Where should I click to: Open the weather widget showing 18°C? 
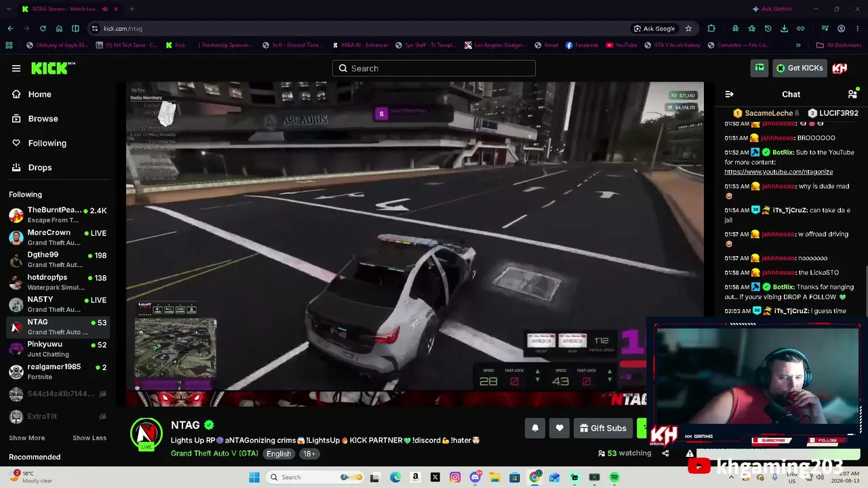[31, 477]
